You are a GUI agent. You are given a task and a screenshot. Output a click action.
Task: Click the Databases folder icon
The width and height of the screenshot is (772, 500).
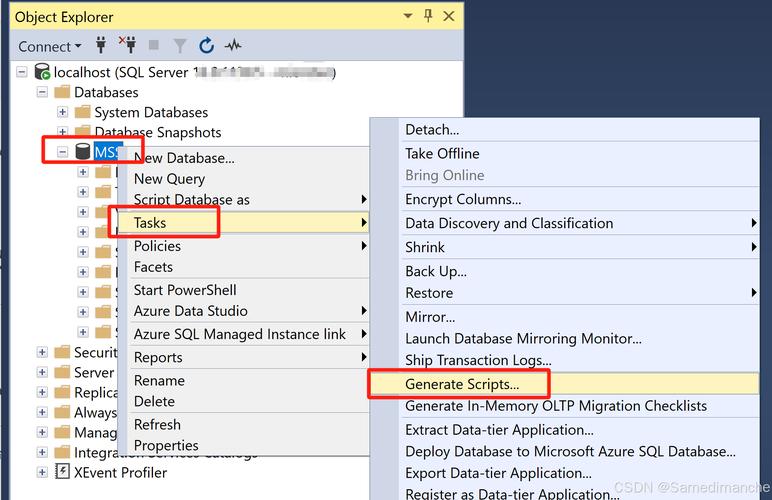[x=62, y=92]
